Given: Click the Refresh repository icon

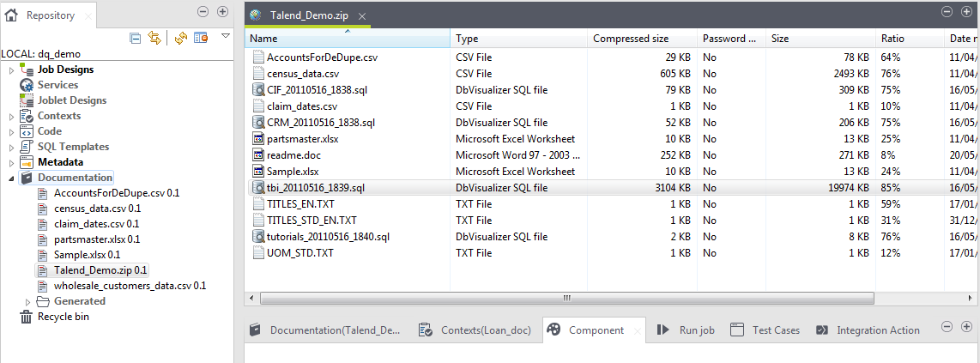Looking at the screenshot, I should 181,38.
